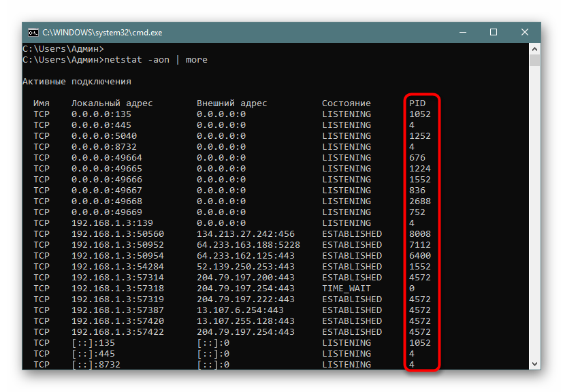Click local address 0.0.0.0:49669
This screenshot has height=392, width=563.
(107, 212)
